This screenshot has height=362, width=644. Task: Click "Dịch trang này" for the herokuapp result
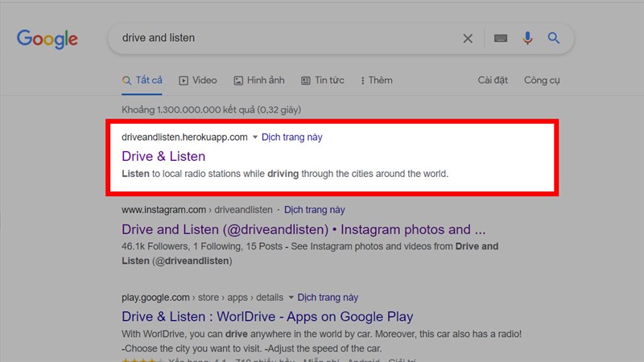[292, 137]
